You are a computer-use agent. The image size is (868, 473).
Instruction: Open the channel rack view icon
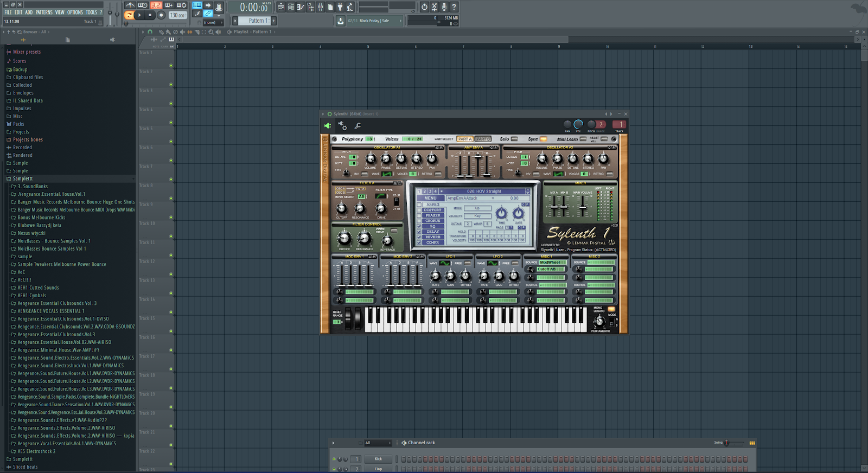(291, 7)
